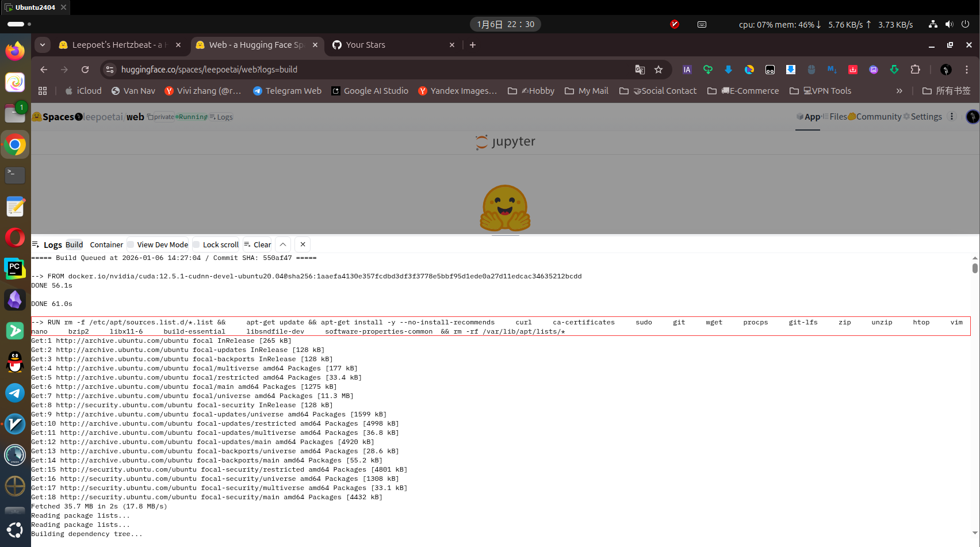Screen dimensions: 980x547
Task: Show more bookmarks with double chevron
Action: coord(899,91)
